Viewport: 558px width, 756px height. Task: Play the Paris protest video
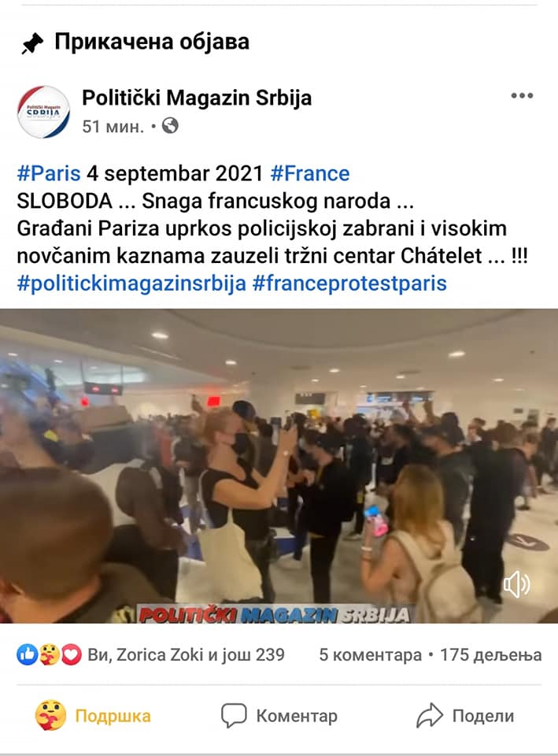279,465
